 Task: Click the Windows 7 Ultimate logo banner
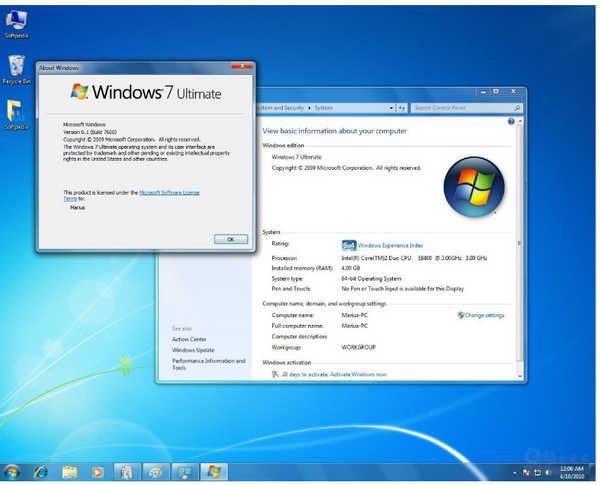tap(146, 93)
